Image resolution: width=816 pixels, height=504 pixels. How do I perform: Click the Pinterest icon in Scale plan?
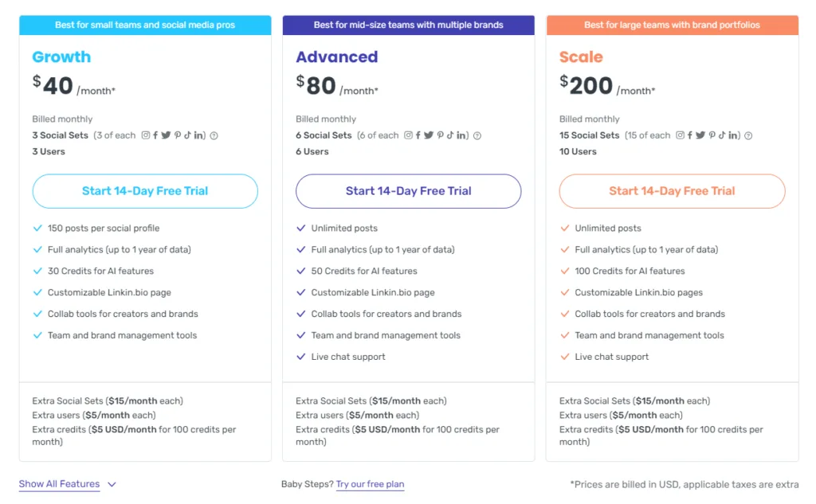click(712, 135)
